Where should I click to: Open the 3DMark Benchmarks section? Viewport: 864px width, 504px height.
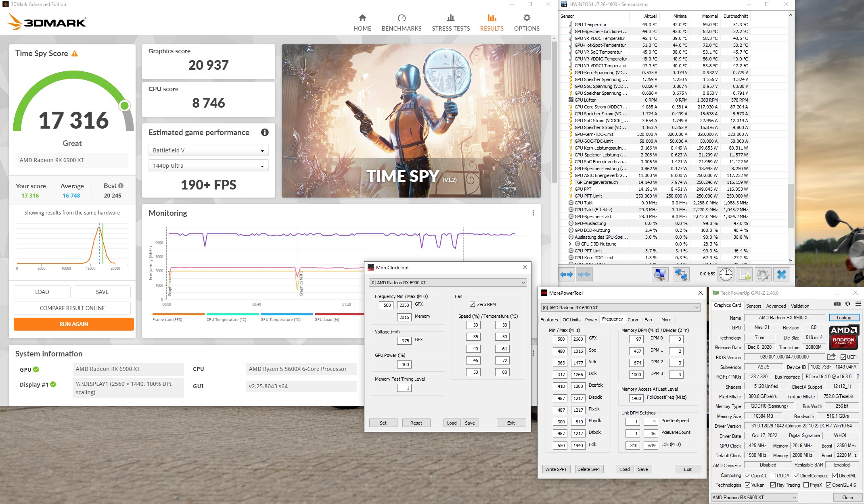coord(401,23)
